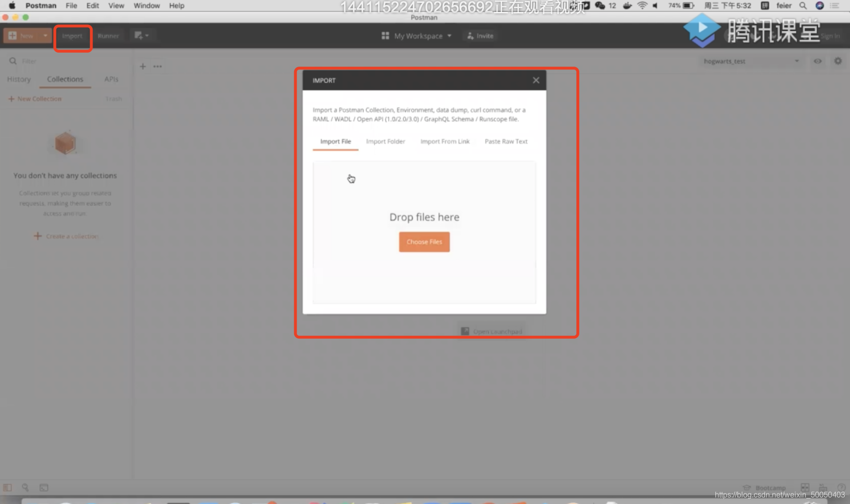Open manage environments gear icon
Viewport: 850px width, 504px height.
point(838,61)
